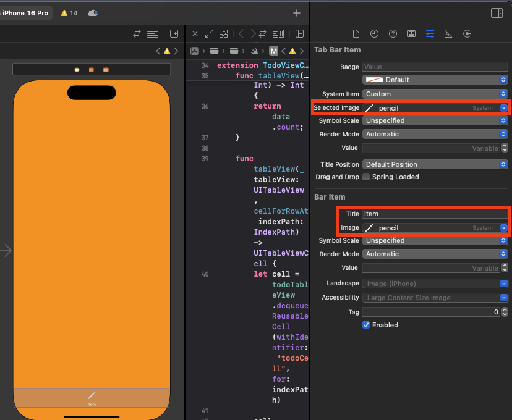Click the Badge value field

point(435,67)
